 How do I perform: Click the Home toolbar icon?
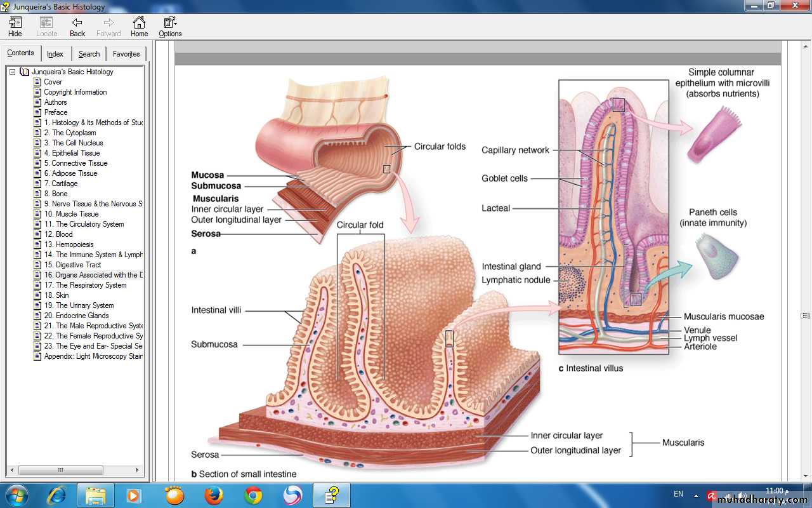(x=139, y=23)
